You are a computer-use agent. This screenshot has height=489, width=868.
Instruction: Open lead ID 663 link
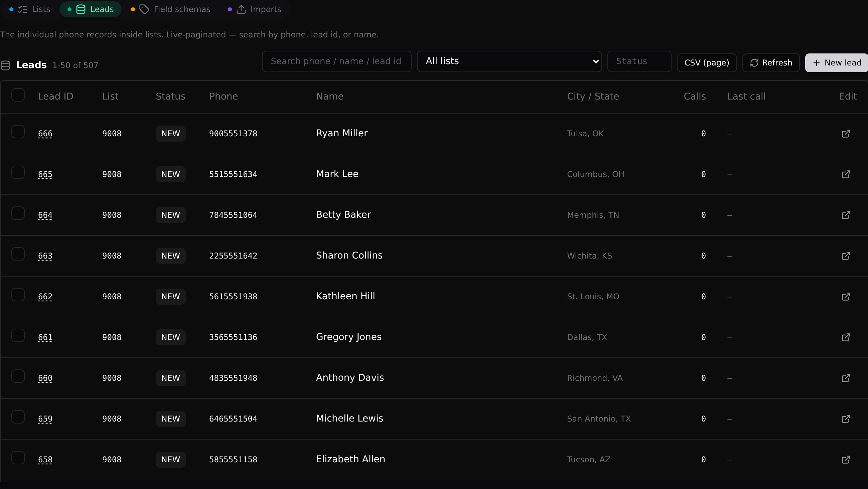click(x=45, y=256)
